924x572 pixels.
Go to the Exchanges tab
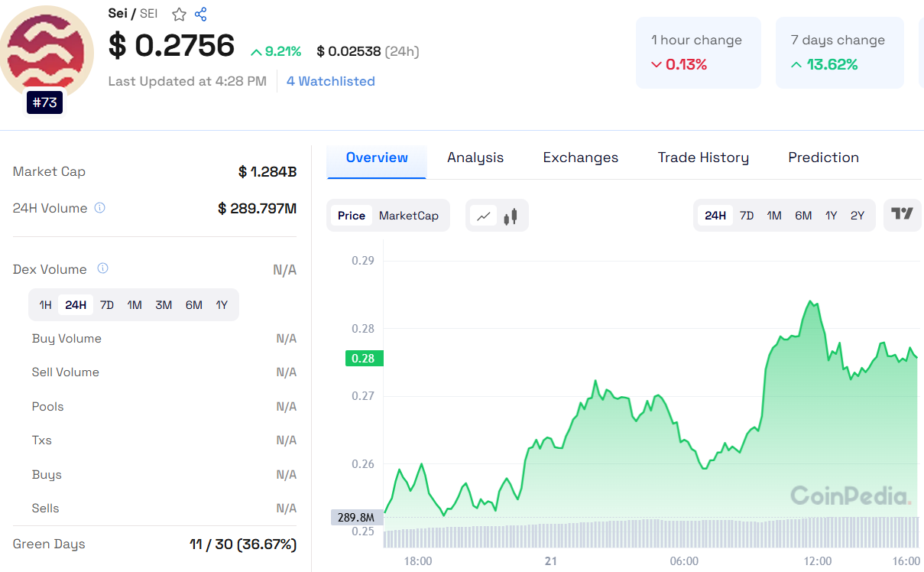(x=581, y=158)
